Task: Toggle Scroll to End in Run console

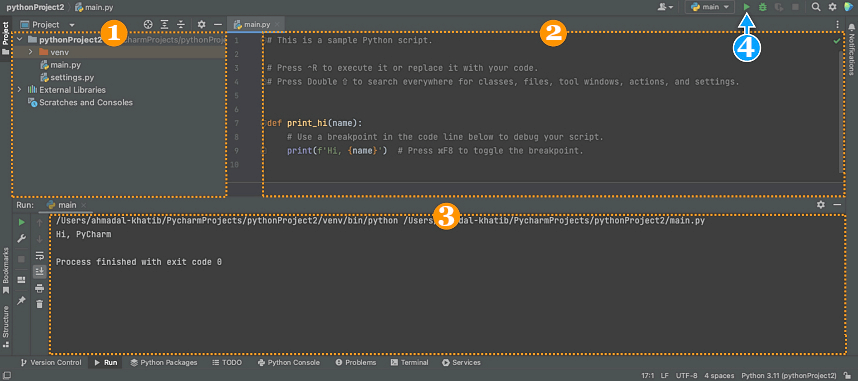Action: click(x=39, y=272)
